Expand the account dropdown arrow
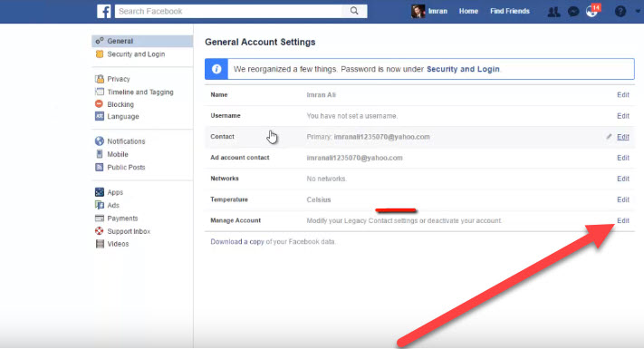 tap(638, 12)
